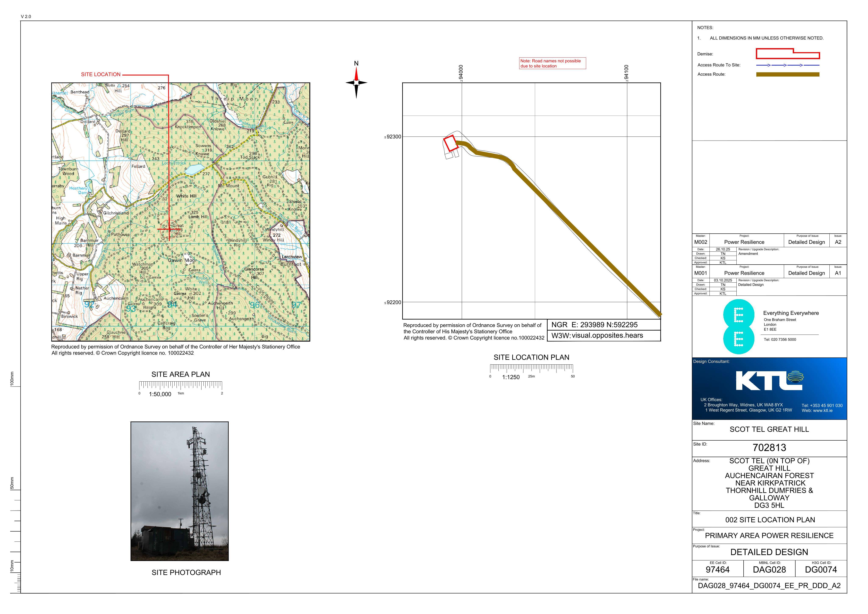Click the revision date '03.10.2025'

tap(723, 281)
